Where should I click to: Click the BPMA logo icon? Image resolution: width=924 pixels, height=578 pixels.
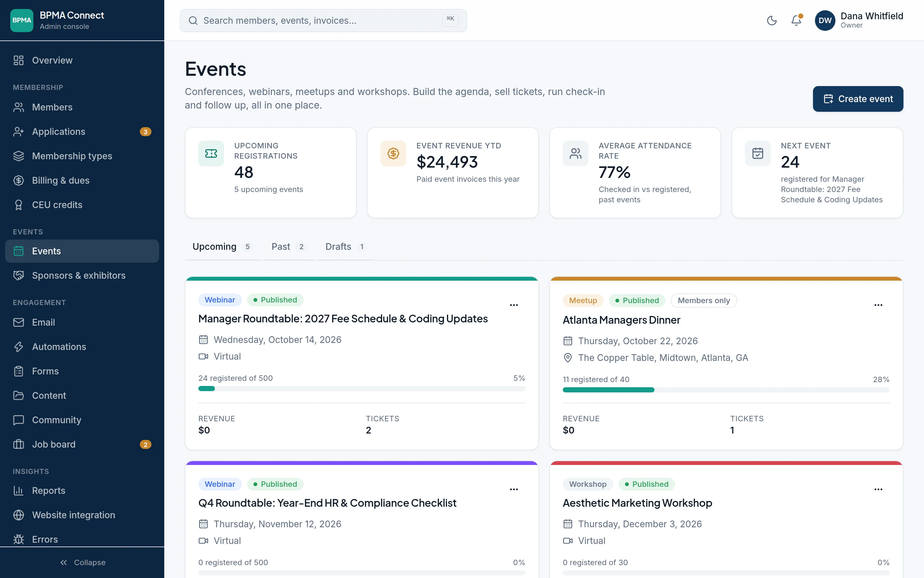[22, 20]
